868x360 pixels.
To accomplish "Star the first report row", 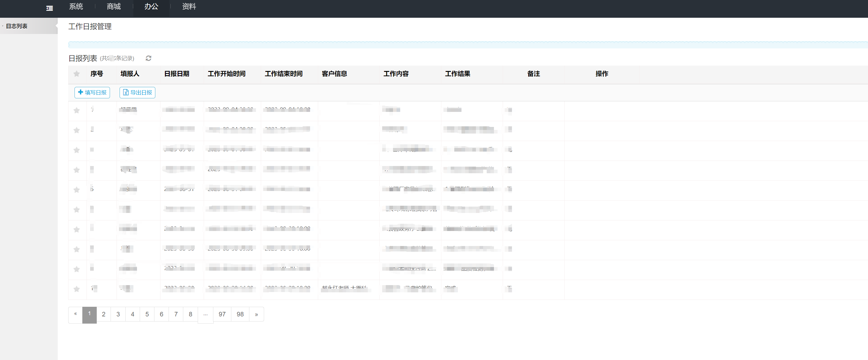I will tap(77, 111).
